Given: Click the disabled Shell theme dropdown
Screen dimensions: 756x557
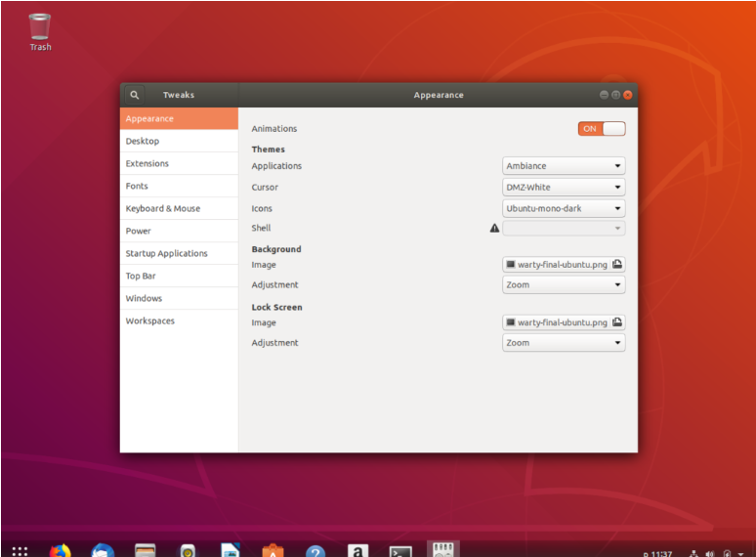Looking at the screenshot, I should click(564, 228).
